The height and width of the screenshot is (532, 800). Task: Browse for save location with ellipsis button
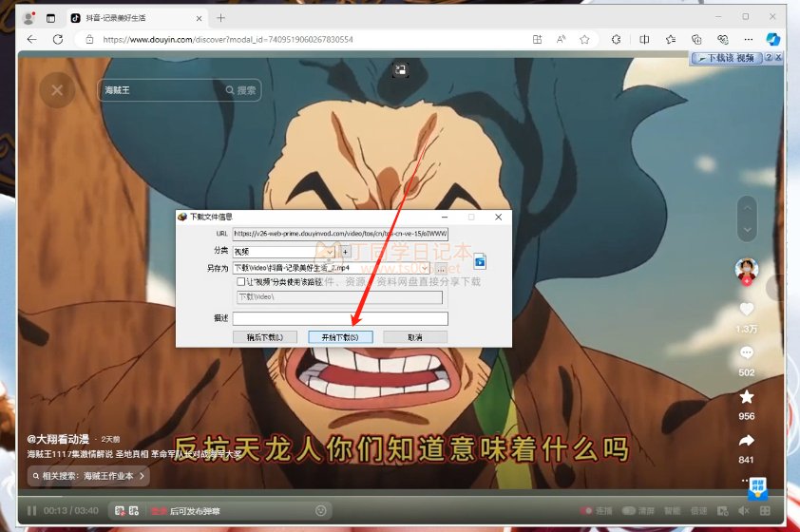click(x=441, y=268)
